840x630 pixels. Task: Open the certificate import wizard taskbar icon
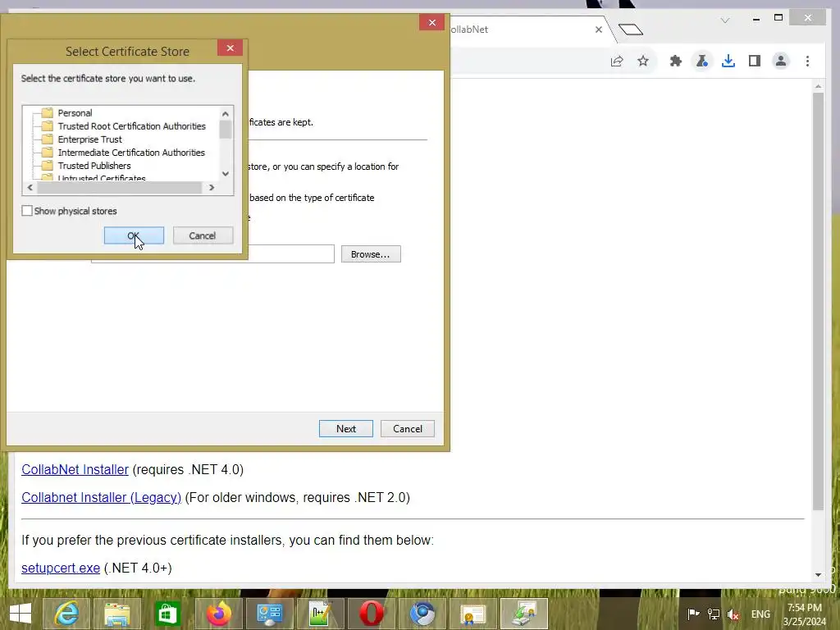524,614
